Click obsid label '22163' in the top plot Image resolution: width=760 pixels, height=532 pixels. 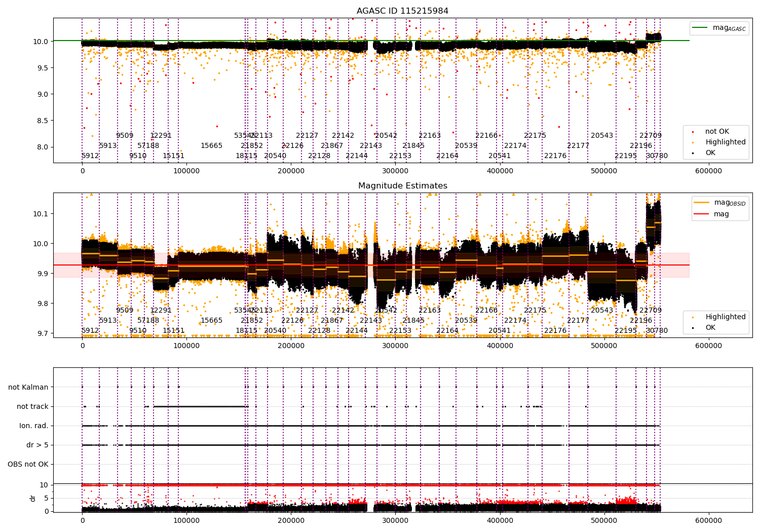430,136
